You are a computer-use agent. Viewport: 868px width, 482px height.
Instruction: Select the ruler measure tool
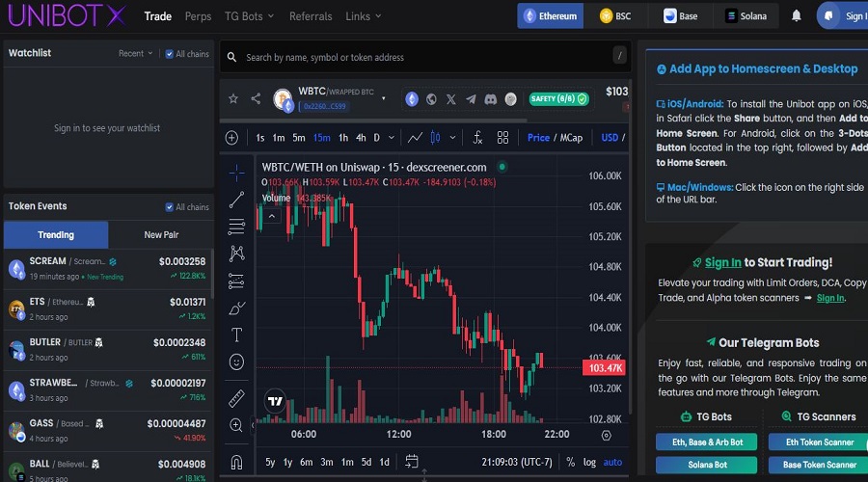(x=236, y=398)
